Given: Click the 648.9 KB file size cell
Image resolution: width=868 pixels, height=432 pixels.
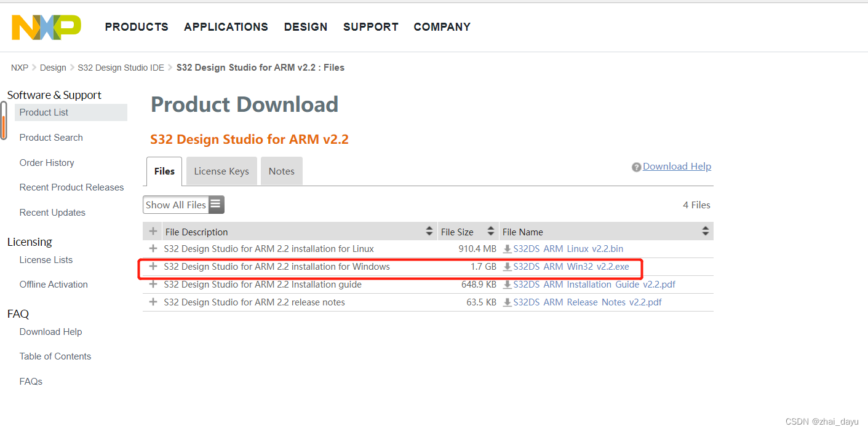Looking at the screenshot, I should [x=479, y=285].
